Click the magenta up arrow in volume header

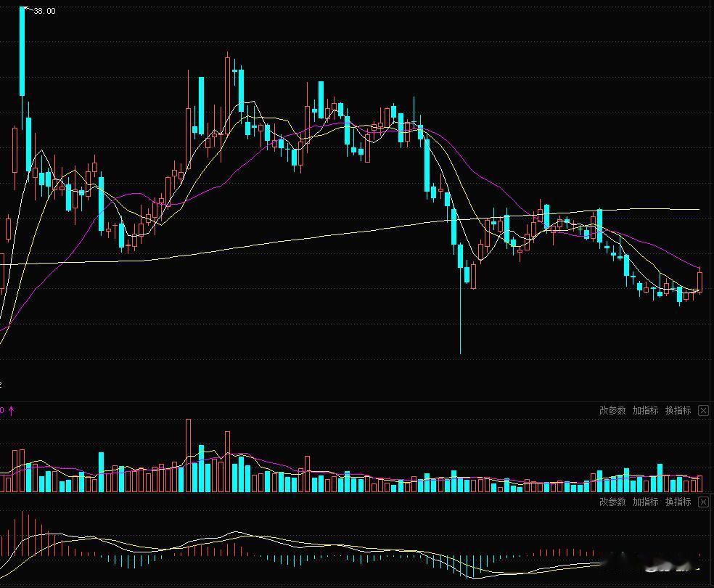(x=12, y=410)
